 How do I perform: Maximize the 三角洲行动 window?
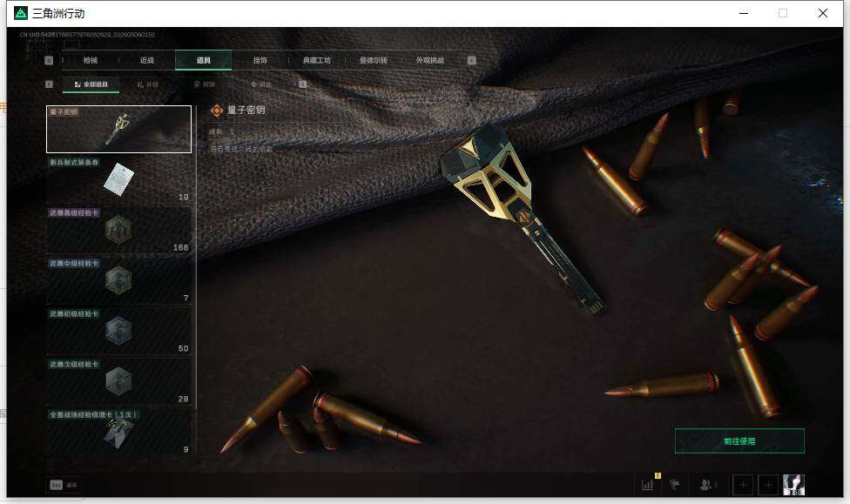pyautogui.click(x=783, y=13)
